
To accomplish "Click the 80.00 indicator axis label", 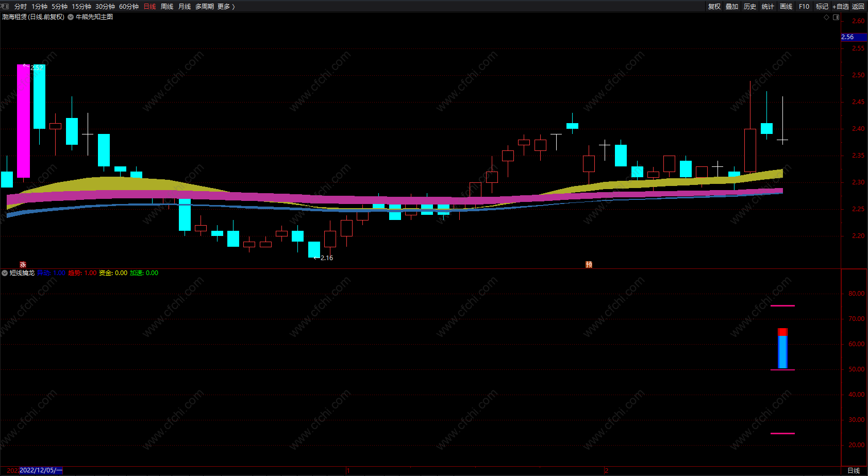I will point(857,294).
